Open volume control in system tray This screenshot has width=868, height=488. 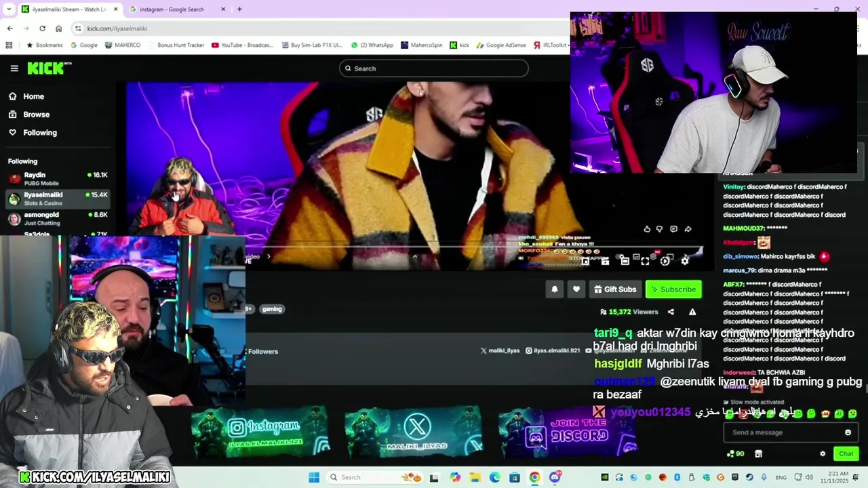[808, 477]
